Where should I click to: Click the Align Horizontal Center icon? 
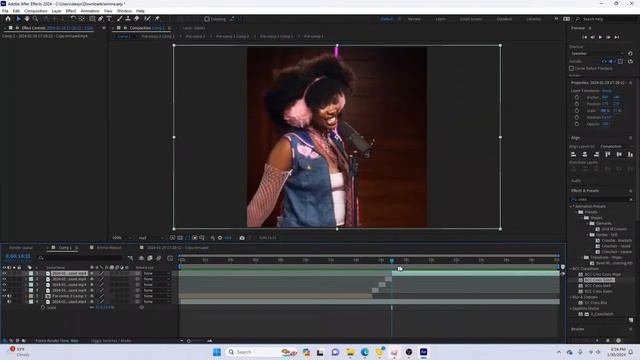(x=585, y=154)
